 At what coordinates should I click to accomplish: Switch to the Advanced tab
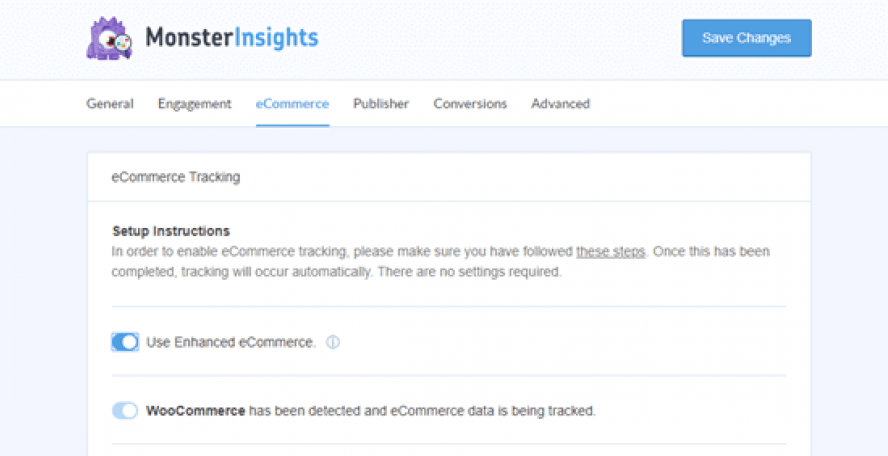561,104
